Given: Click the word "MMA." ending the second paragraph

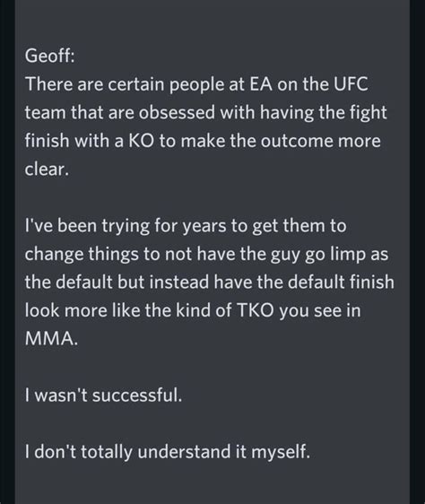Looking at the screenshot, I should coord(51,339).
